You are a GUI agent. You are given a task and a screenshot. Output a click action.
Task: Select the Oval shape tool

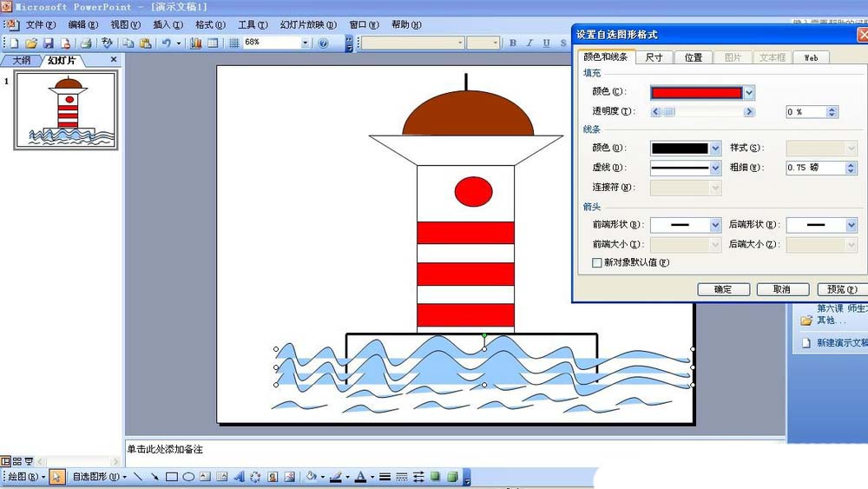tap(187, 477)
